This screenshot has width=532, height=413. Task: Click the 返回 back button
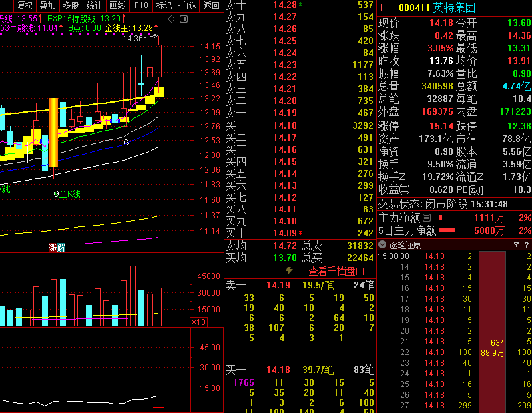[212, 5]
